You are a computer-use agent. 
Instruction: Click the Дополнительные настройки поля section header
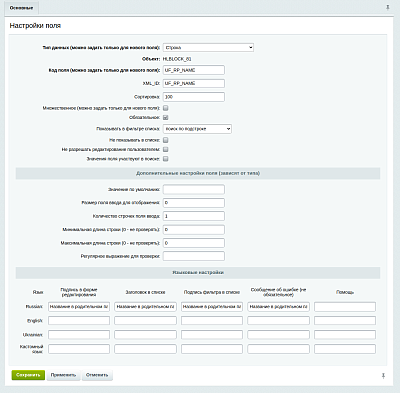(198, 173)
